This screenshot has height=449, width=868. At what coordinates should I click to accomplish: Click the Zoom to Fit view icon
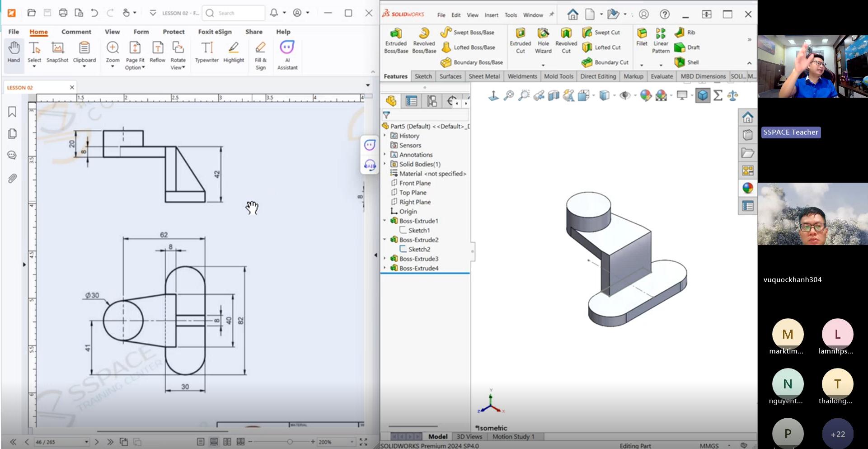pos(509,95)
